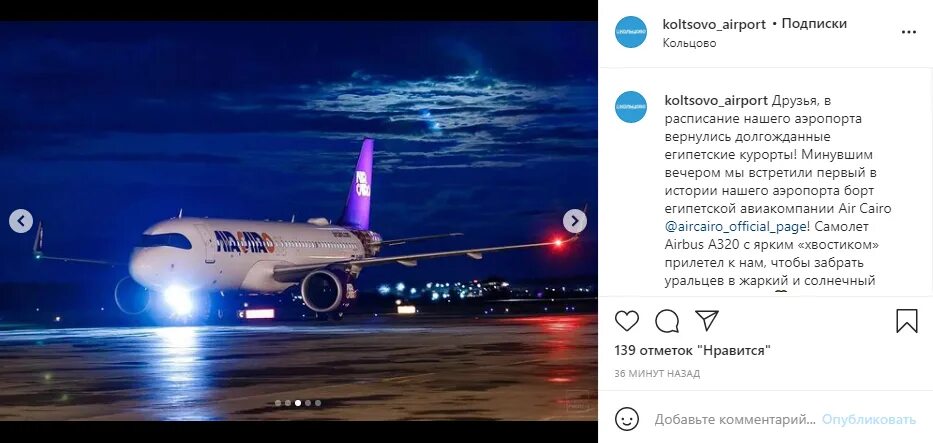Go to previous photo with left arrow

click(x=21, y=221)
